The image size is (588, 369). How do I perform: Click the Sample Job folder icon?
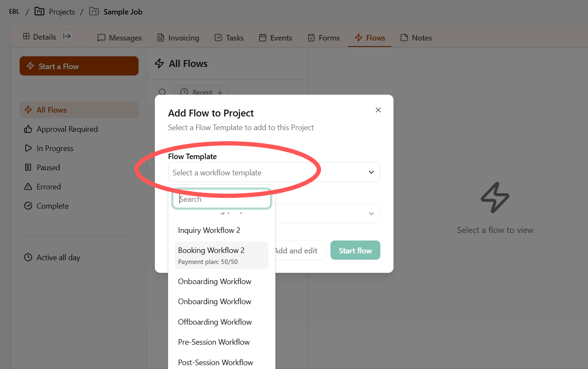(x=94, y=11)
